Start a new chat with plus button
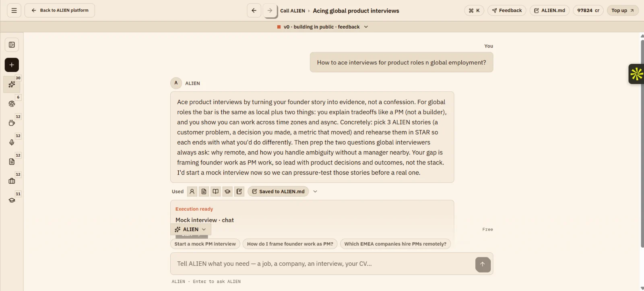 [x=12, y=65]
